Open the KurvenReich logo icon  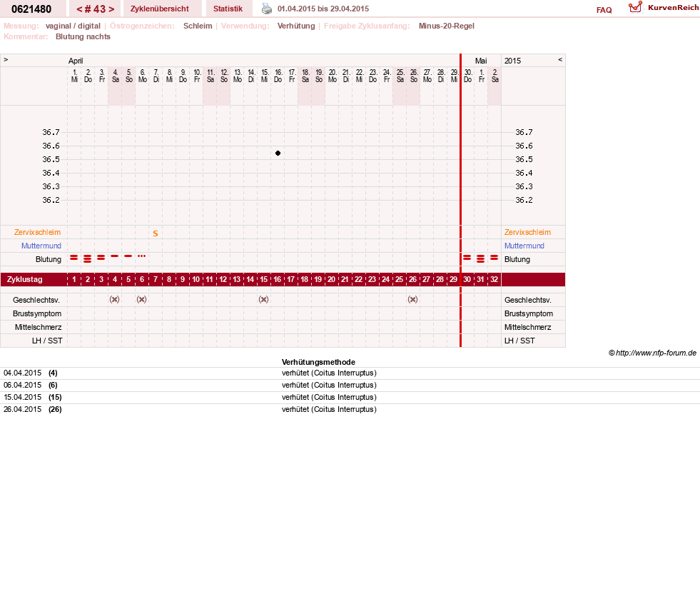[x=635, y=7]
